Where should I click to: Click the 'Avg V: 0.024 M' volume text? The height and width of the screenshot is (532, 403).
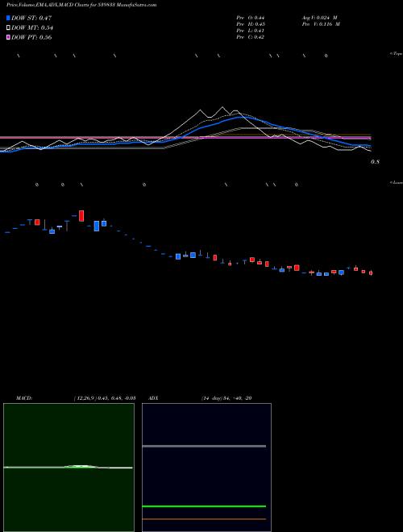tap(319, 18)
